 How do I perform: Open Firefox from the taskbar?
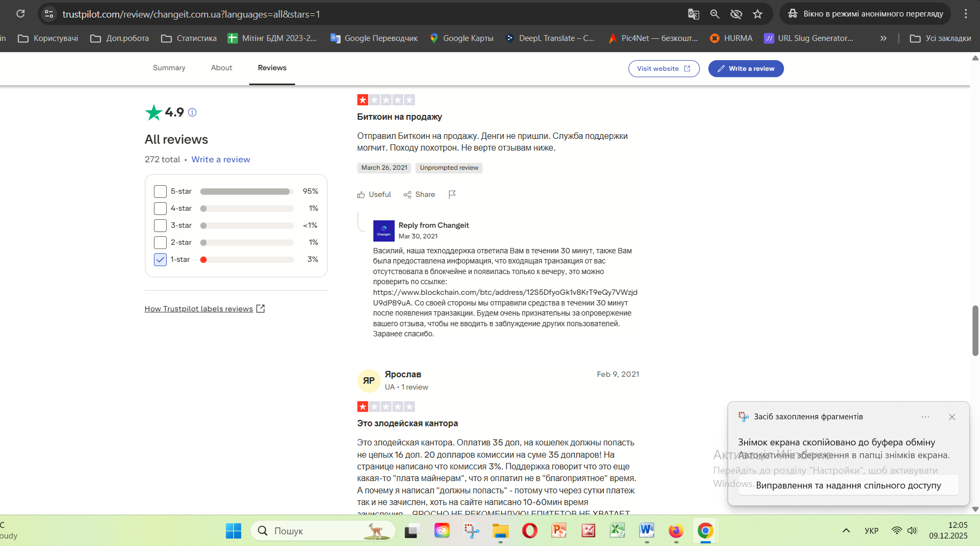click(x=676, y=531)
